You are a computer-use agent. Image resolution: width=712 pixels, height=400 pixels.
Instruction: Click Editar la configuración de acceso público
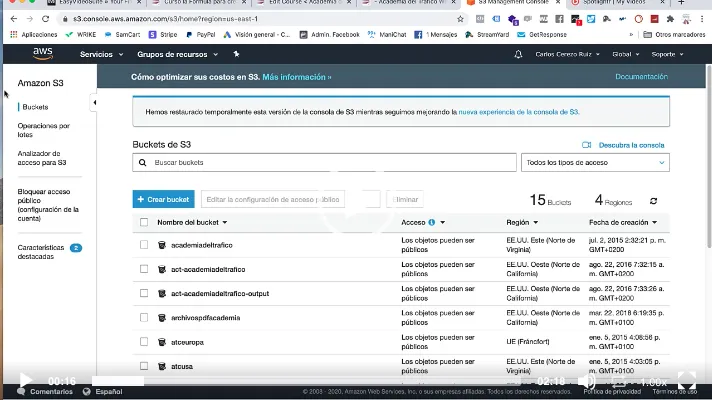[272, 199]
